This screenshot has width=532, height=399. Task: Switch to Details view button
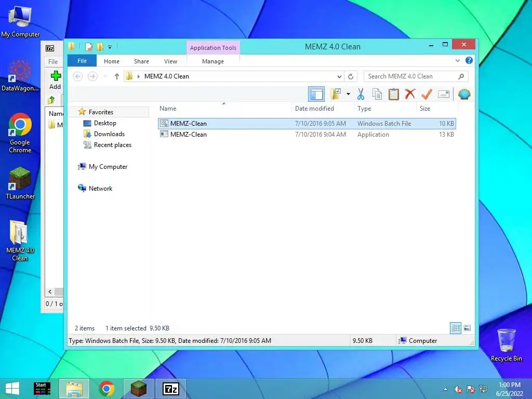point(456,328)
